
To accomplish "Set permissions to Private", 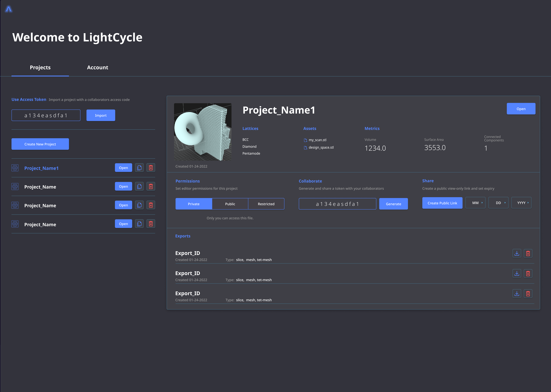I will pyautogui.click(x=194, y=204).
